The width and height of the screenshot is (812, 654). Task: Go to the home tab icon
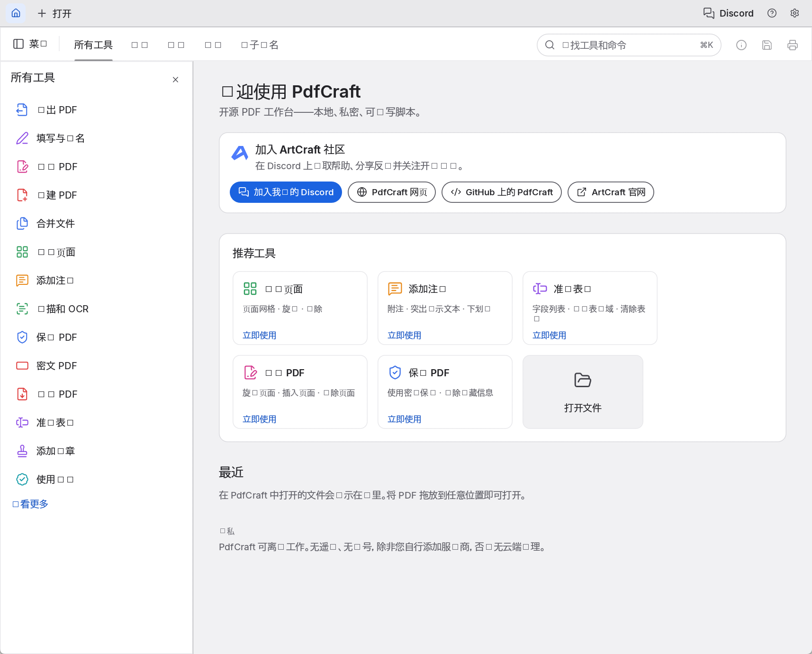(x=16, y=13)
